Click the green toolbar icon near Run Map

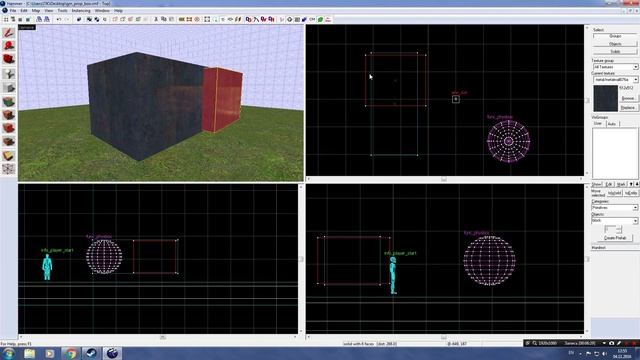320,19
